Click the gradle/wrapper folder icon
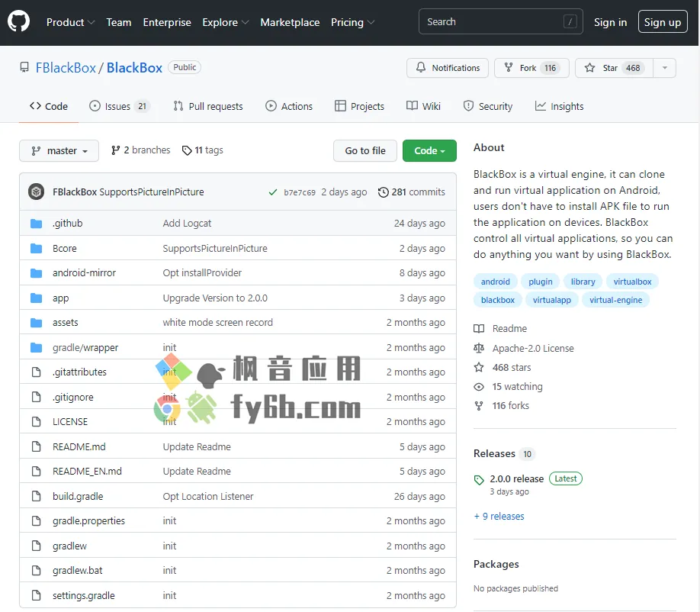 point(36,347)
